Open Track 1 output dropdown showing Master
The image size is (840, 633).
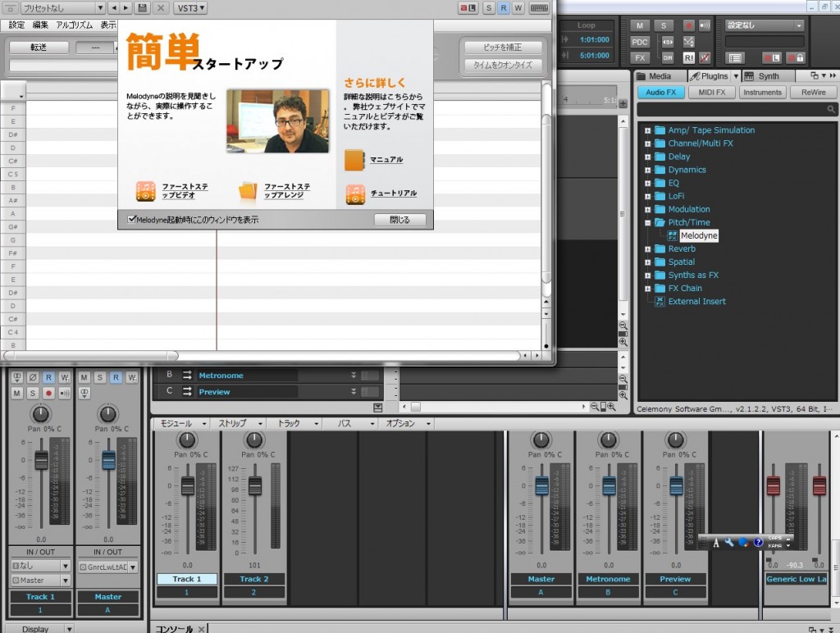pos(41,580)
